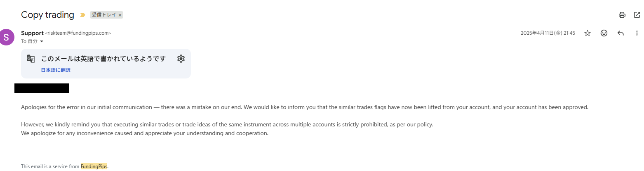
Task: Add an emoji reaction to the email
Action: [604, 33]
